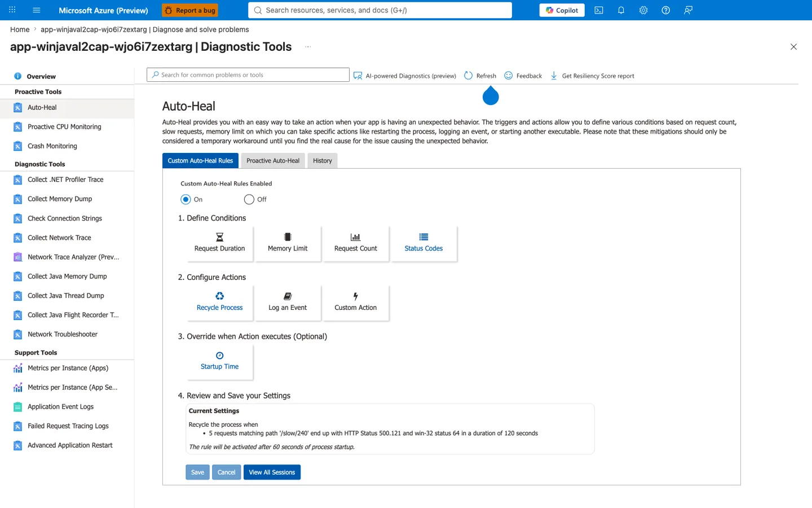
Task: Open the feedback person icon in header
Action: pos(688,10)
